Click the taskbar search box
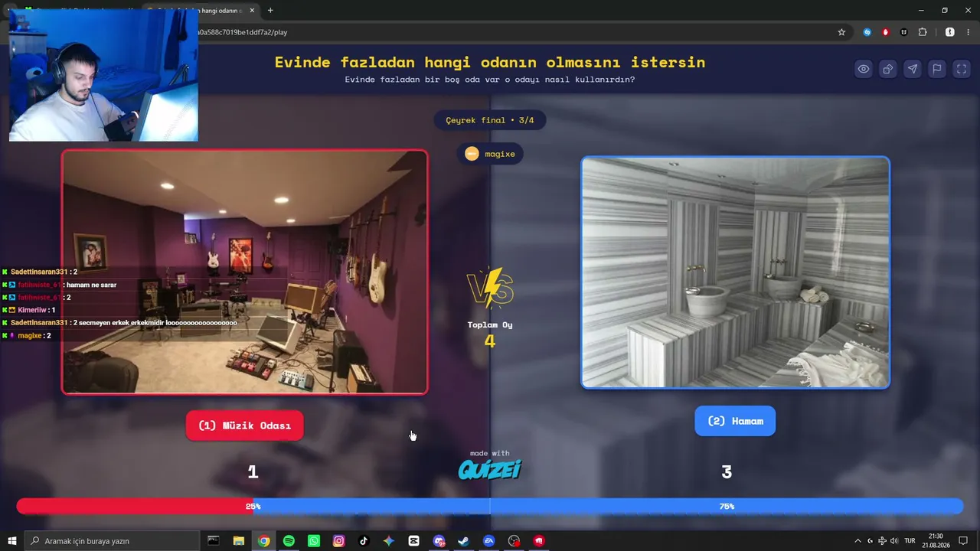This screenshot has height=551, width=980. (x=112, y=541)
